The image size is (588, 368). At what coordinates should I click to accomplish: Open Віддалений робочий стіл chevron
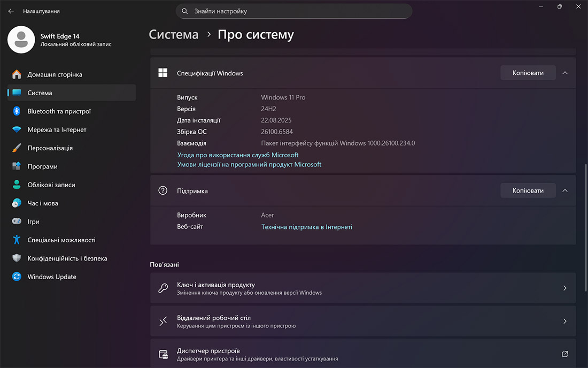pos(565,321)
